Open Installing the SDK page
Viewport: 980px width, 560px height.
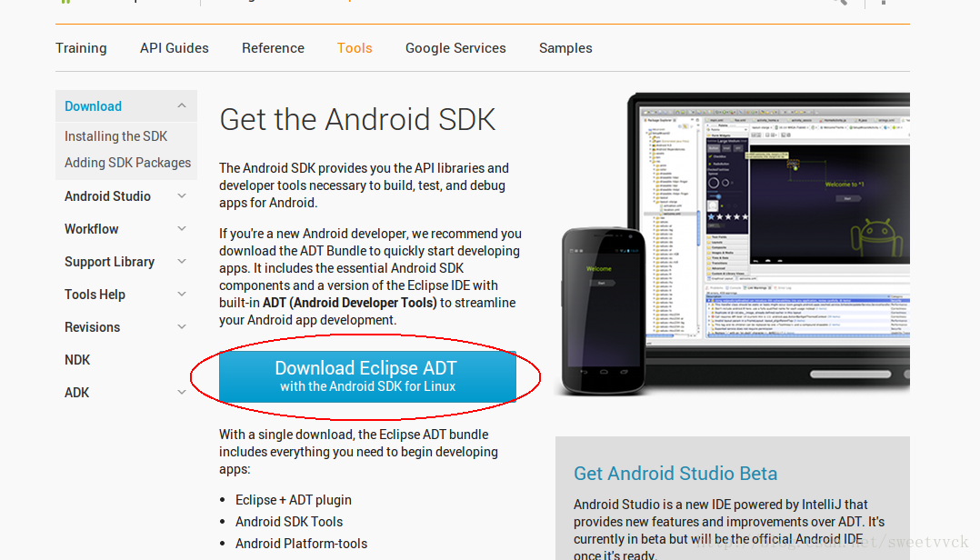coord(116,136)
